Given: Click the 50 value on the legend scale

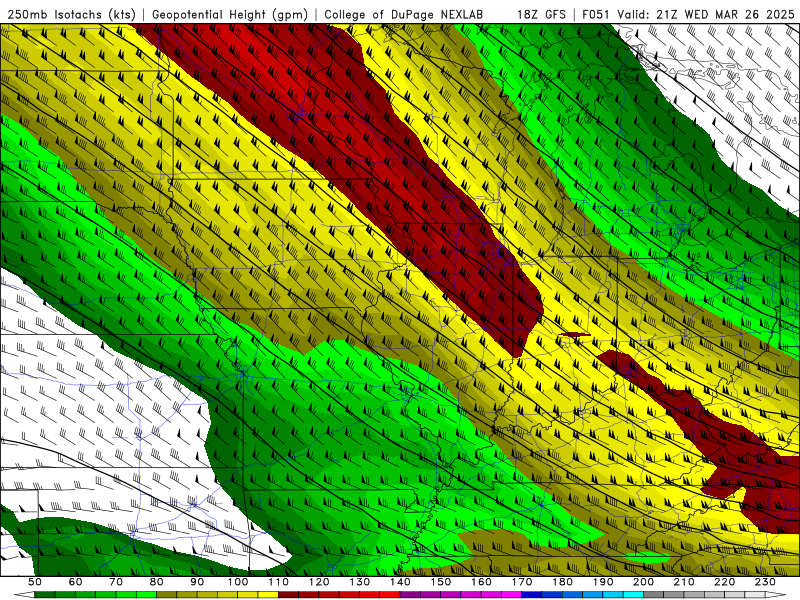Looking at the screenshot, I should [35, 582].
